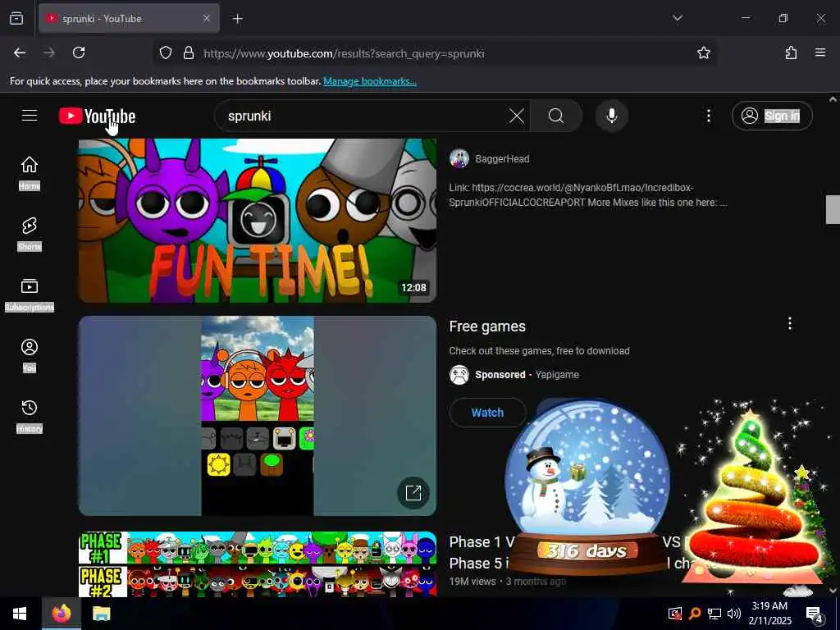Screen dimensions: 840x630
Task: Go back with the browser back arrow
Action: (20, 52)
